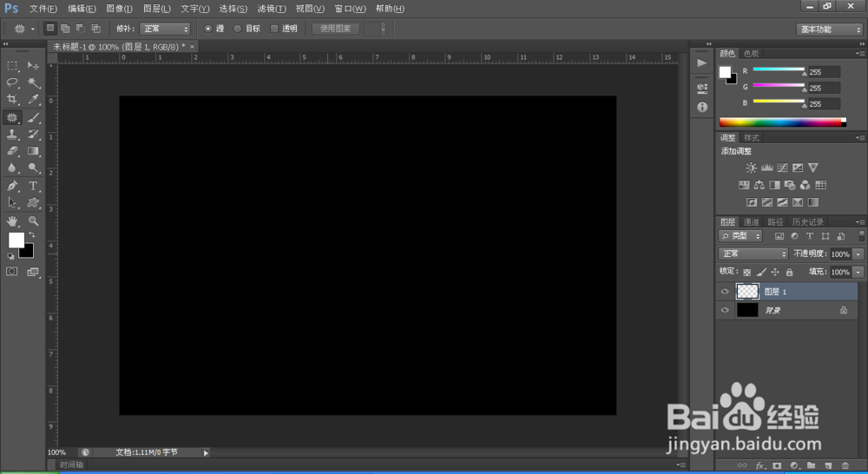The image size is (868, 474).
Task: Toggle lock all for the layer
Action: click(789, 272)
